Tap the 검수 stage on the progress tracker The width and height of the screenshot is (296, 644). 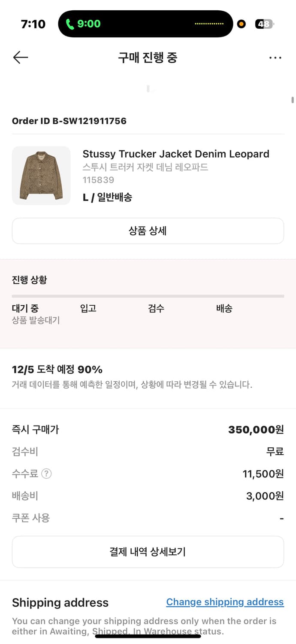coord(156,308)
